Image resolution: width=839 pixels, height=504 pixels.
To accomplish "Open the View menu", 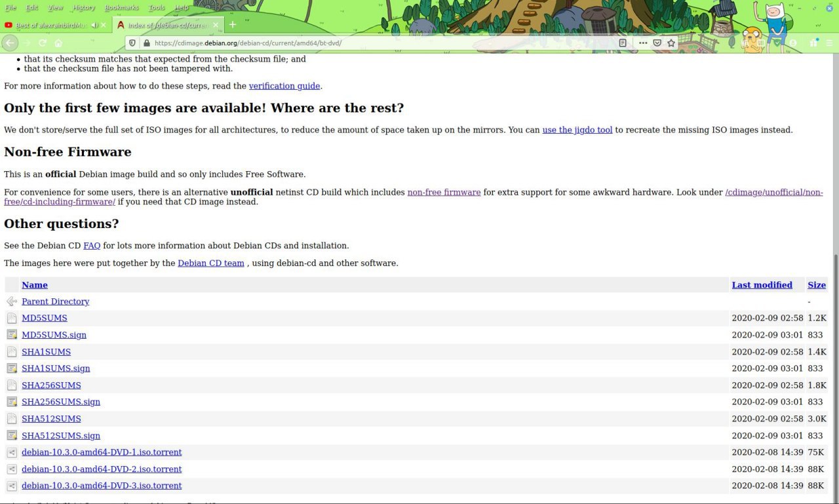I will (56, 7).
